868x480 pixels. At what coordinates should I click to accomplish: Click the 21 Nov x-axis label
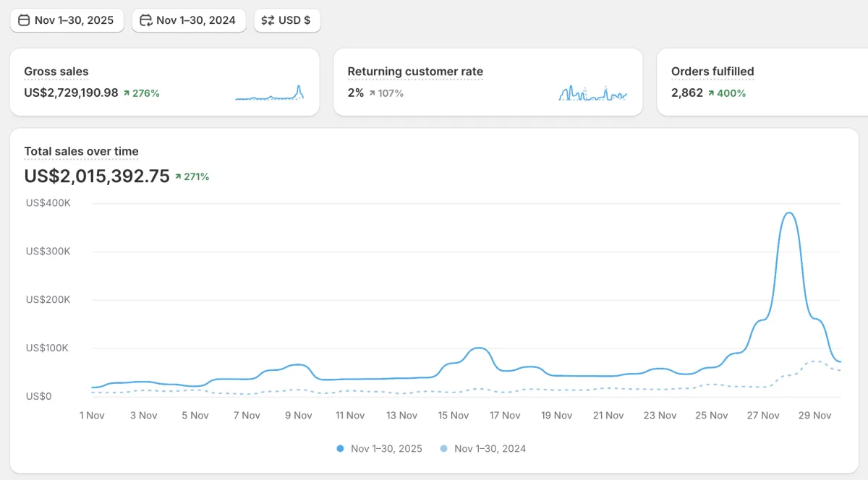click(x=608, y=415)
